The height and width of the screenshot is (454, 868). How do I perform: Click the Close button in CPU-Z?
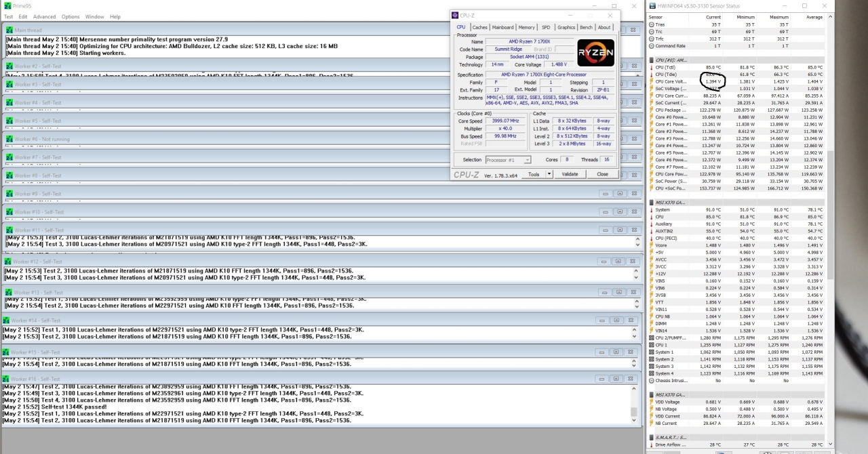click(x=602, y=174)
